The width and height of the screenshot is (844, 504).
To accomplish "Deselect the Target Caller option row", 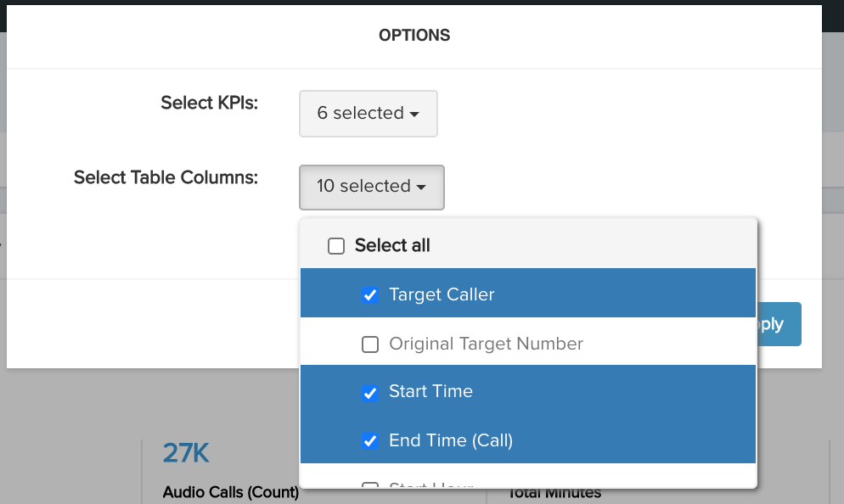I will [528, 293].
